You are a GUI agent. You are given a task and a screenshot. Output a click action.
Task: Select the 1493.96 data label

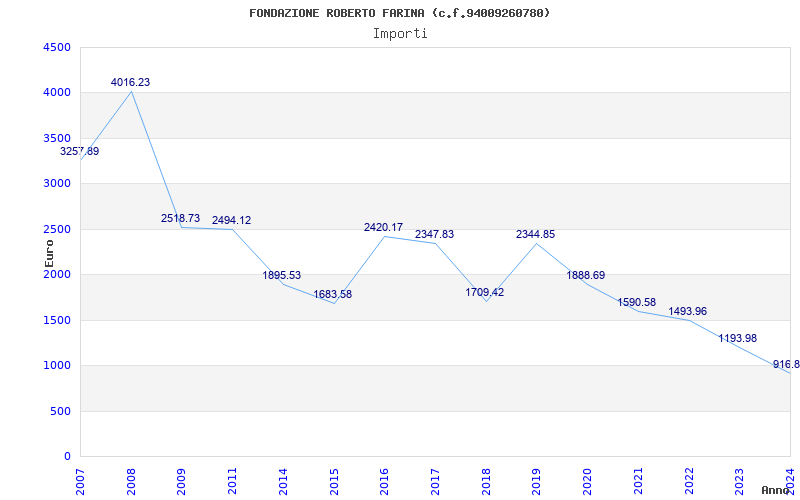pos(688,311)
